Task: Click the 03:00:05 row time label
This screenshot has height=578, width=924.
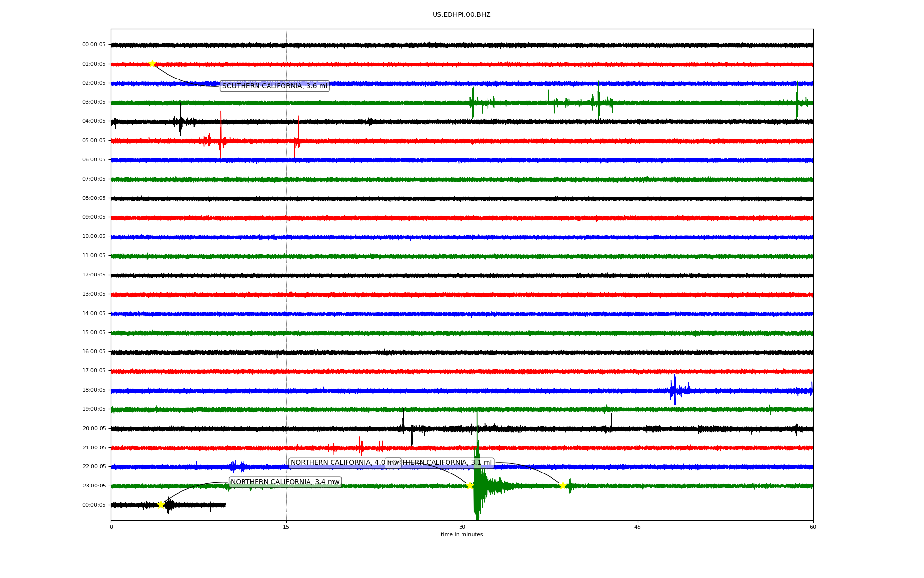Action: point(94,102)
